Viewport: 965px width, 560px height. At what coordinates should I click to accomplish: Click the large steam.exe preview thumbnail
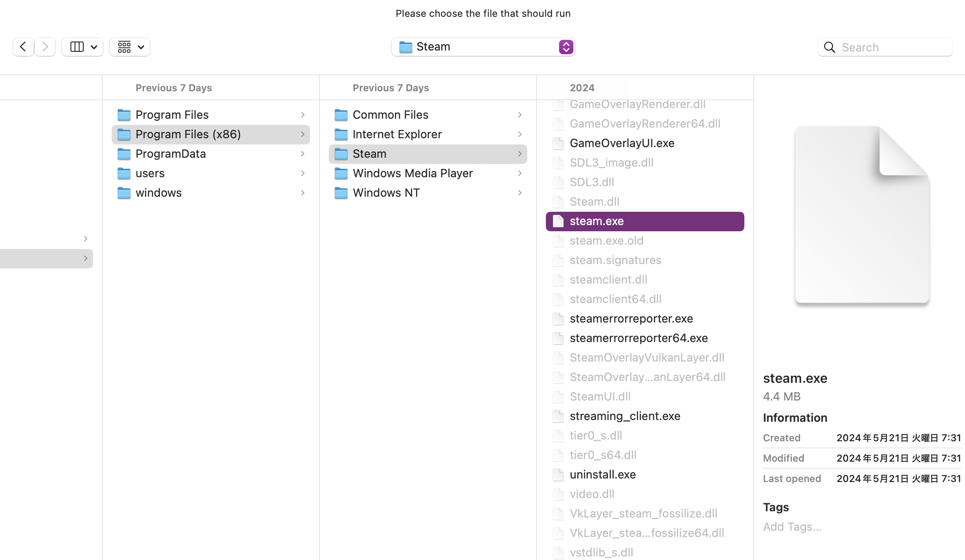[862, 215]
